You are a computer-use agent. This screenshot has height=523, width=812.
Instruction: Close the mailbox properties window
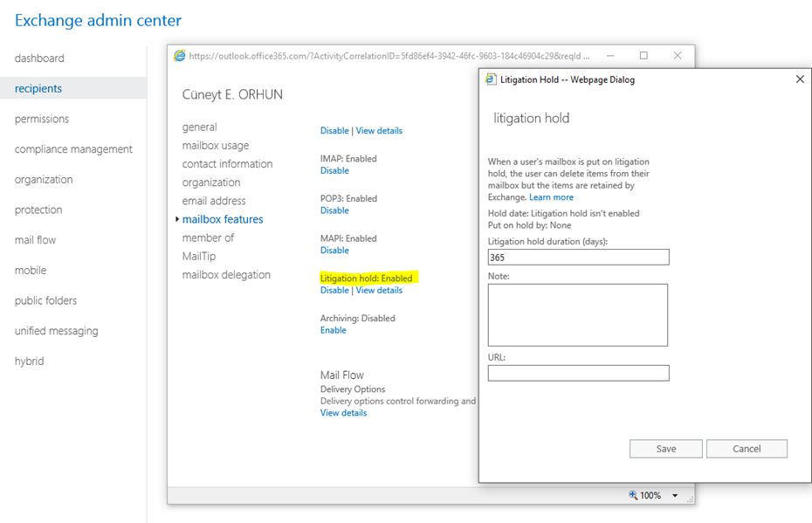pos(678,55)
